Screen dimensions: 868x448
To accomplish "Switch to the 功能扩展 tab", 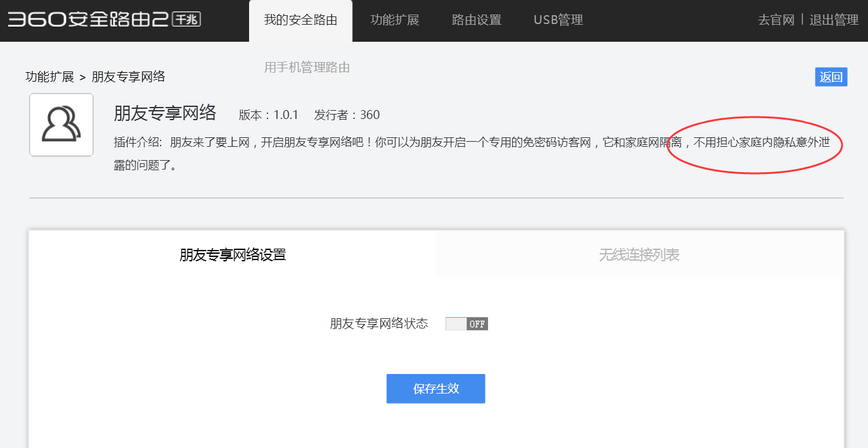I will tap(395, 20).
